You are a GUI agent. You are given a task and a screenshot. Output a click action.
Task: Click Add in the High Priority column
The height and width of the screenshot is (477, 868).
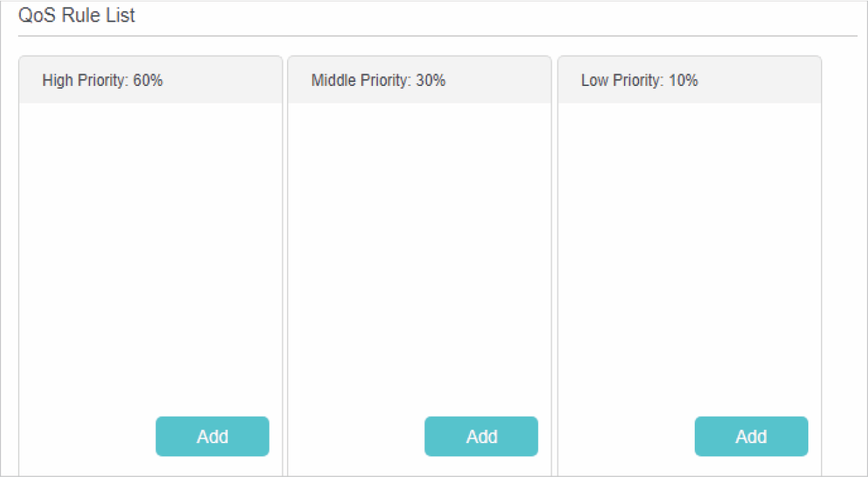pyautogui.click(x=212, y=436)
